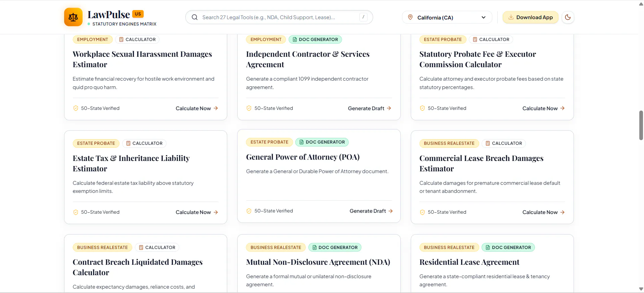Click Generate Draft on General Power of Attorney
Image resolution: width=644 pixels, height=293 pixels.
(371, 211)
